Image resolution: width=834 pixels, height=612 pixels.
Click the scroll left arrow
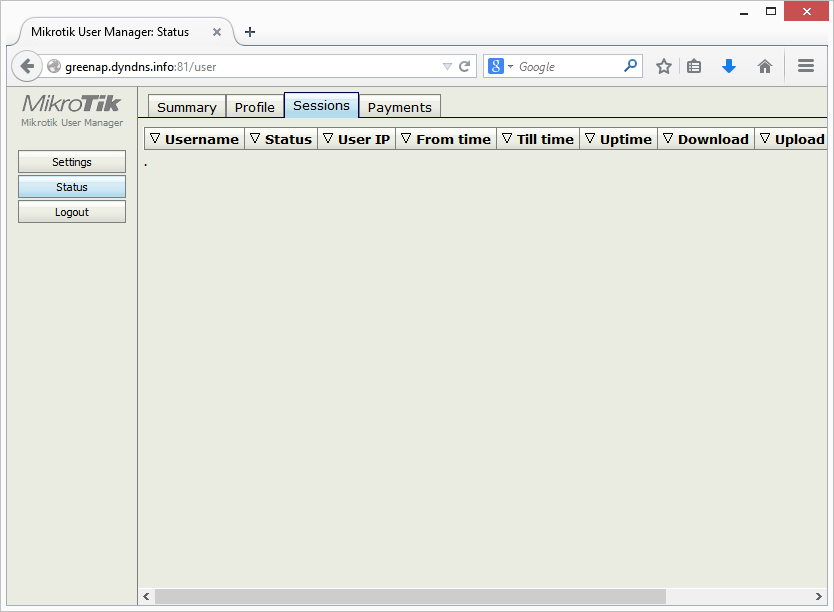point(146,597)
